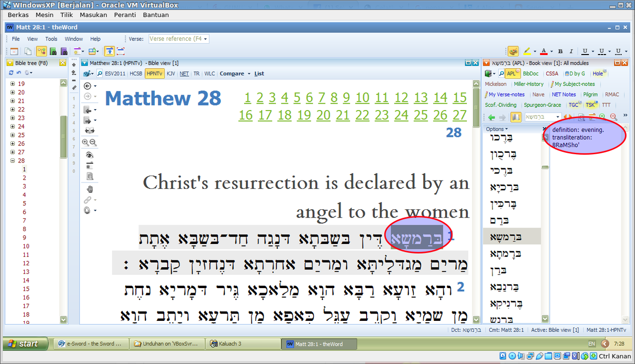The height and width of the screenshot is (364, 635).
Task: Switch to the KJV Bible tab
Action: click(171, 73)
